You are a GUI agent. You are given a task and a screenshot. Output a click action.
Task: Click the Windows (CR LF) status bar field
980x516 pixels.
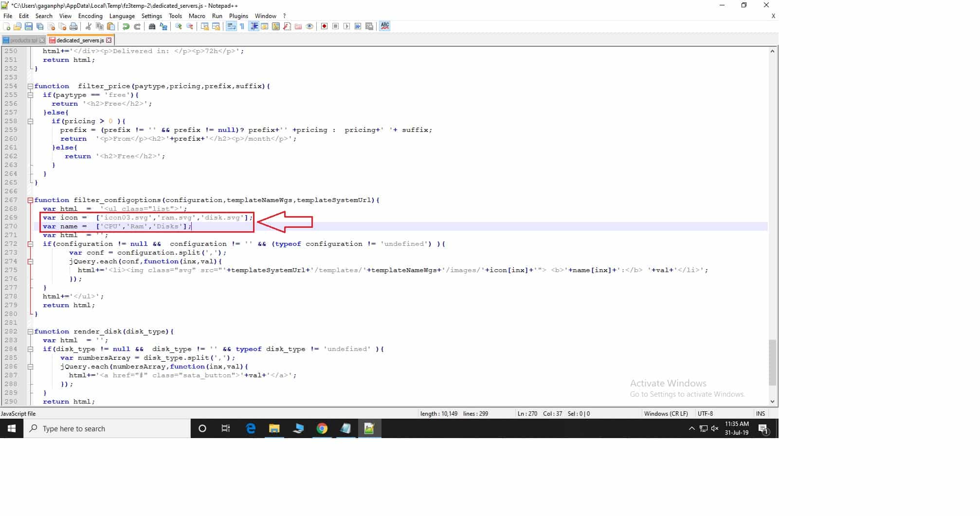click(x=666, y=414)
